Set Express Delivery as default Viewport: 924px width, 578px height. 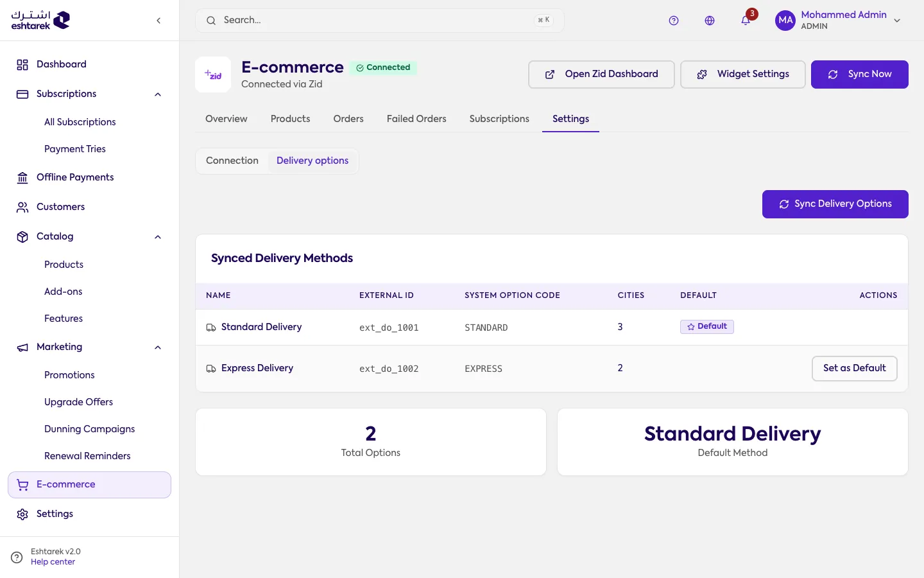(855, 369)
